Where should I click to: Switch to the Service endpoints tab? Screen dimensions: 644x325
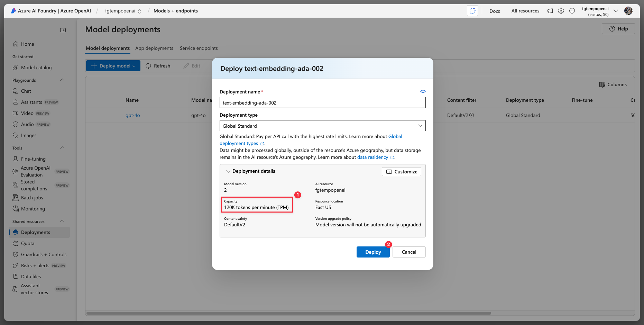[199, 48]
